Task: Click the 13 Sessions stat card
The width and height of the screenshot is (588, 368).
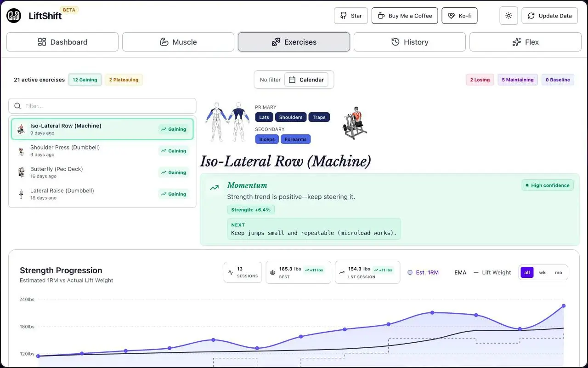Action: (x=243, y=272)
